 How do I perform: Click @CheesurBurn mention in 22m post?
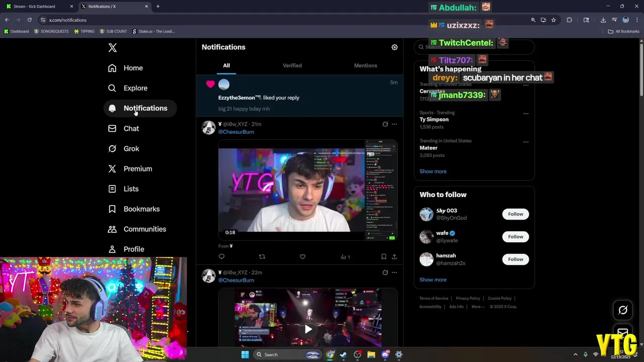click(x=236, y=280)
